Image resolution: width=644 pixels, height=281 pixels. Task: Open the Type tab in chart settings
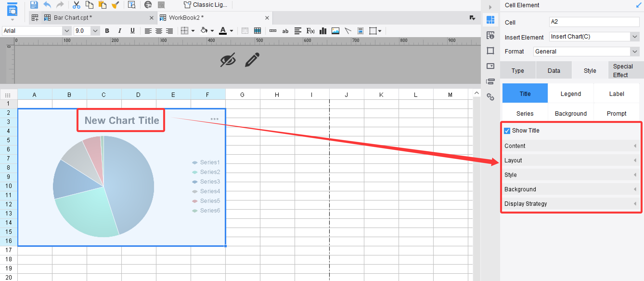(x=517, y=71)
